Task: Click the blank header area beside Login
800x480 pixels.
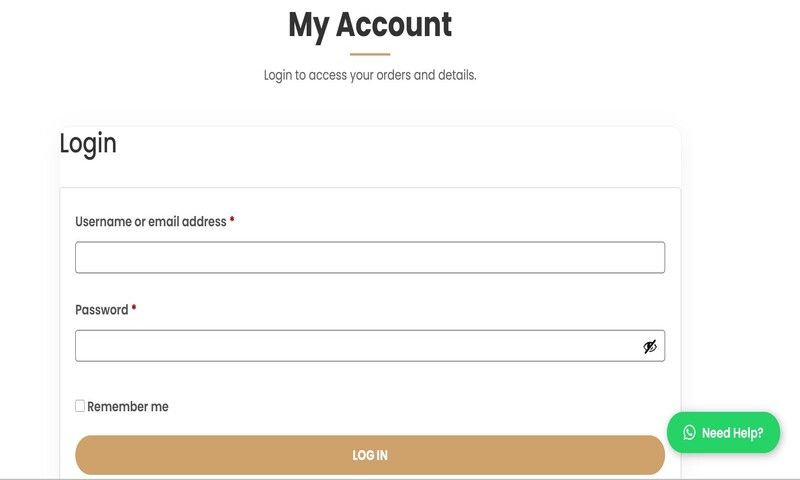Action: [x=400, y=155]
